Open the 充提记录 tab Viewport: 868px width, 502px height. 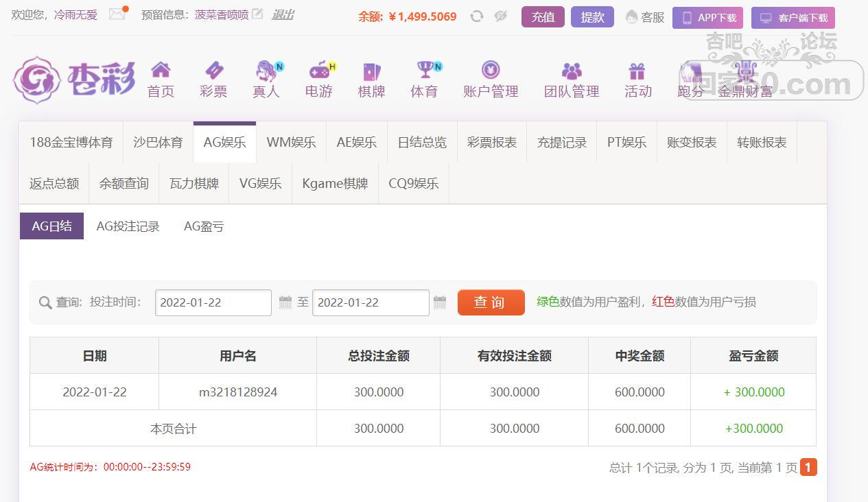click(562, 143)
